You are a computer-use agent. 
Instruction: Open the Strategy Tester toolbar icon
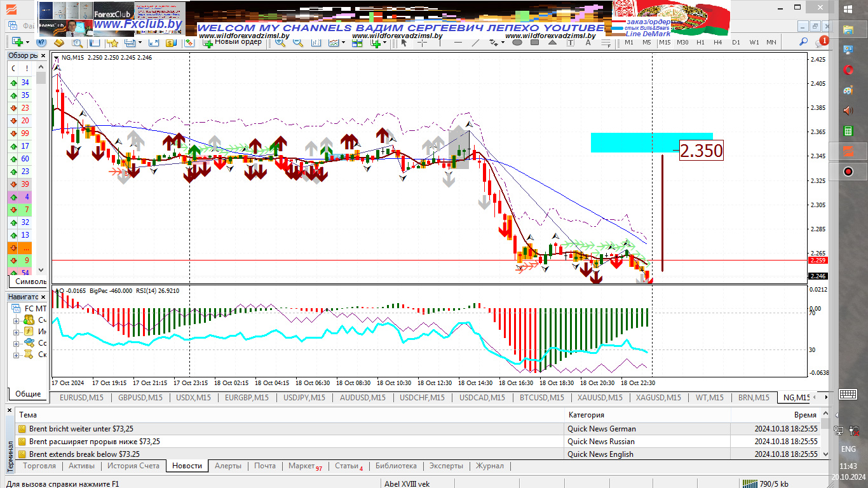[x=77, y=43]
